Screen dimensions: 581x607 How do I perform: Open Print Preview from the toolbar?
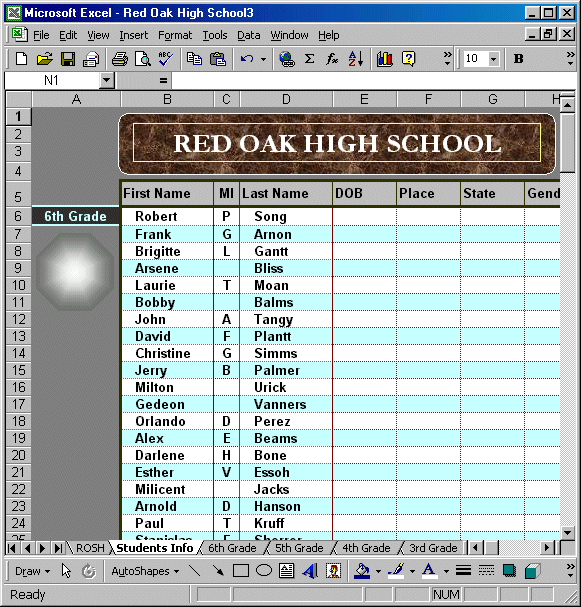pyautogui.click(x=142, y=59)
